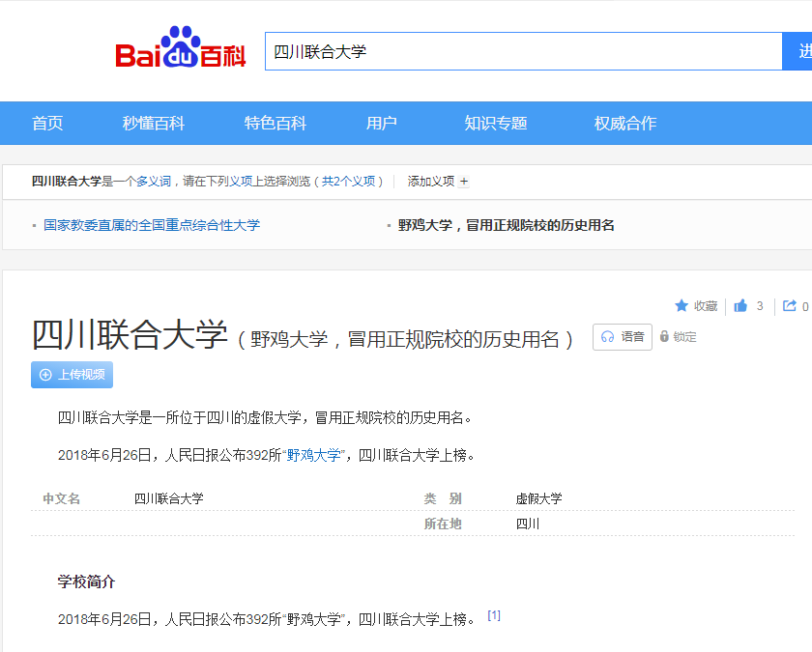
Task: Click the plus next to 添加义项
Action: (x=462, y=181)
